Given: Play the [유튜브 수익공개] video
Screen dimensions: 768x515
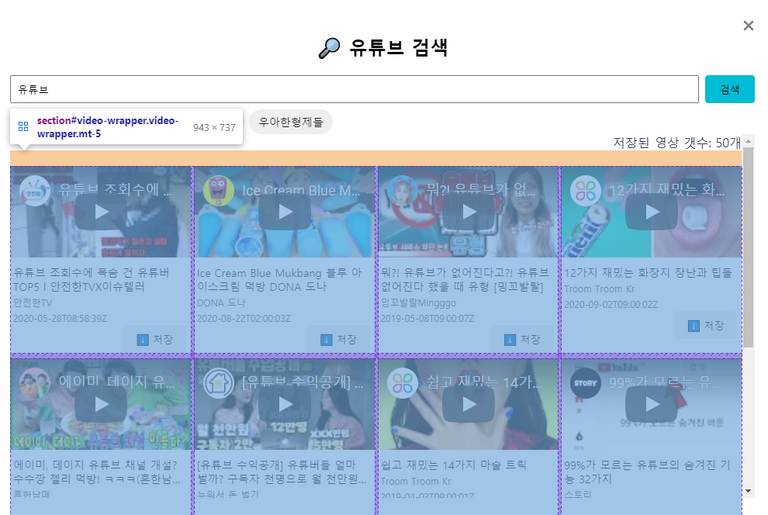Looking at the screenshot, I should (x=285, y=404).
